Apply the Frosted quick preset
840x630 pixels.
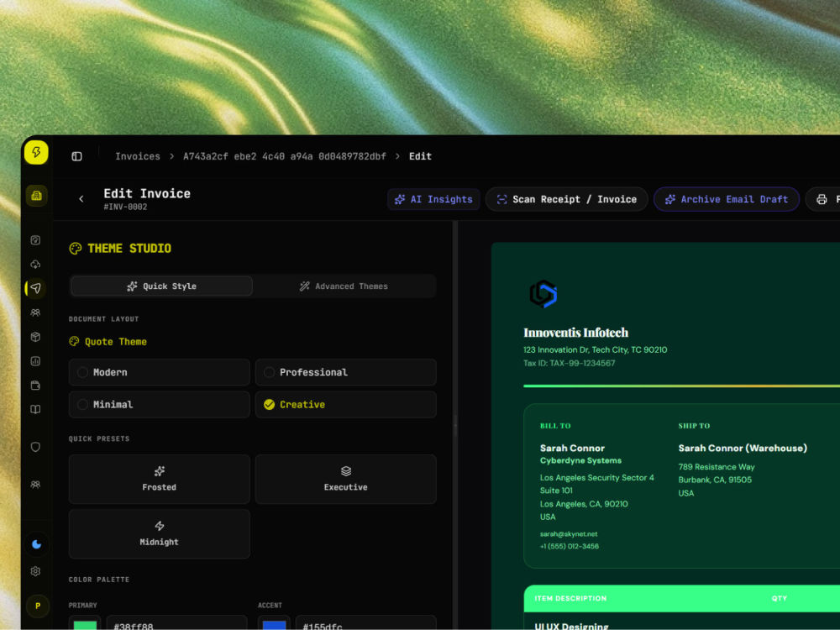(159, 479)
